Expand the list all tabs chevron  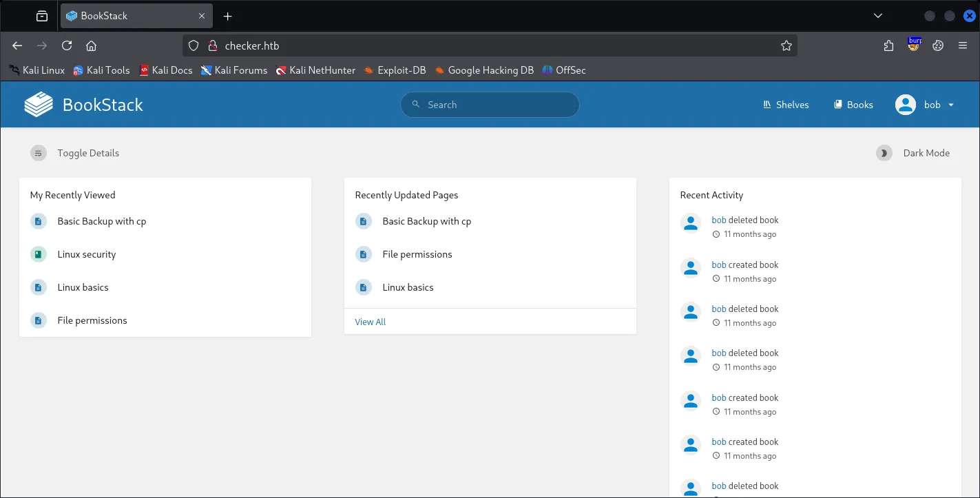[877, 16]
